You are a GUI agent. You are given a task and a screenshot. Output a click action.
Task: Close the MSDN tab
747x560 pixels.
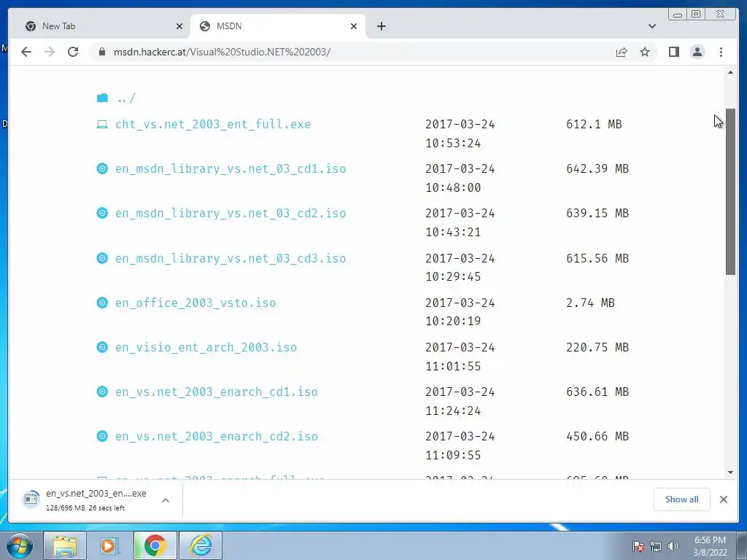click(354, 26)
